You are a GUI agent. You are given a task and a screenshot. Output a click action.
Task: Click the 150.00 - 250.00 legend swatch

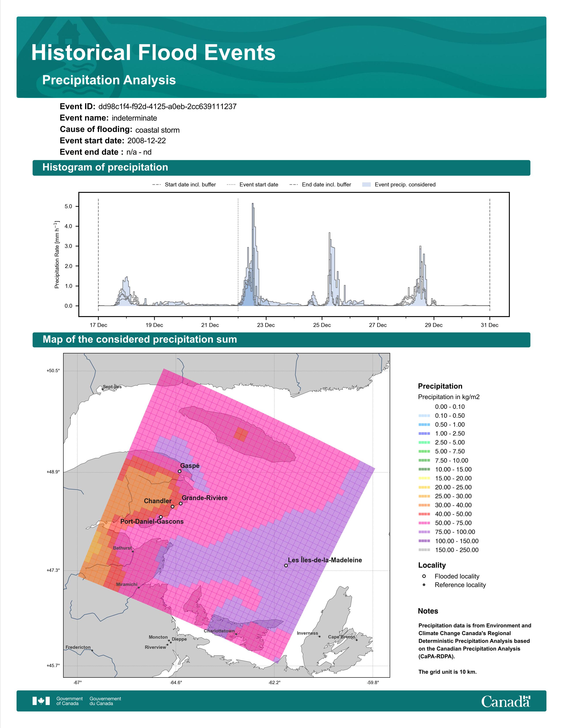tap(424, 550)
